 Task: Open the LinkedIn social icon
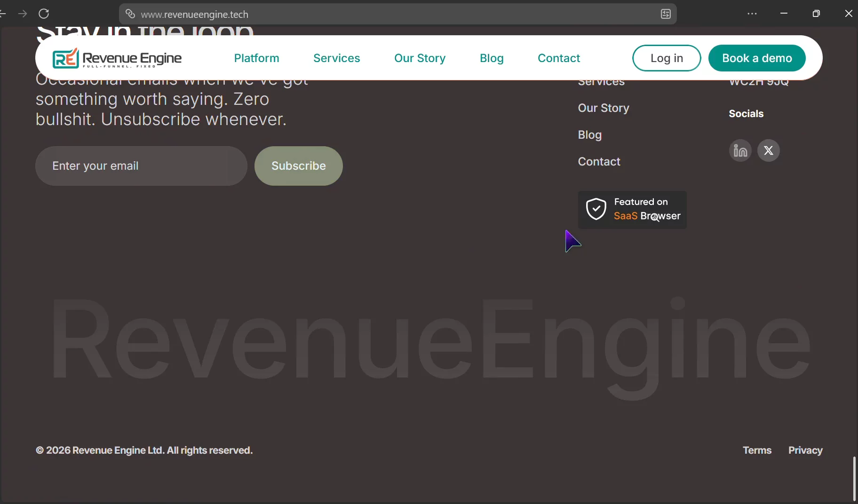pos(740,150)
